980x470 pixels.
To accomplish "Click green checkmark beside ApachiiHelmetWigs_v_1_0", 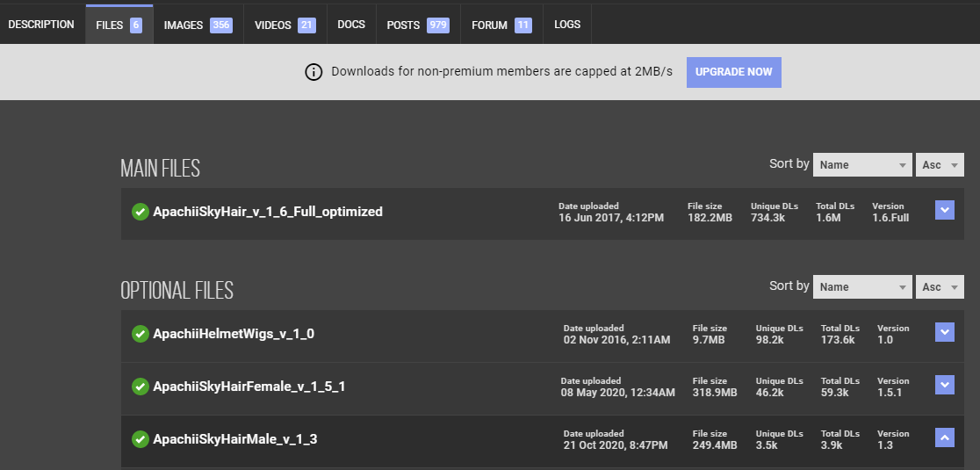I will (x=140, y=334).
